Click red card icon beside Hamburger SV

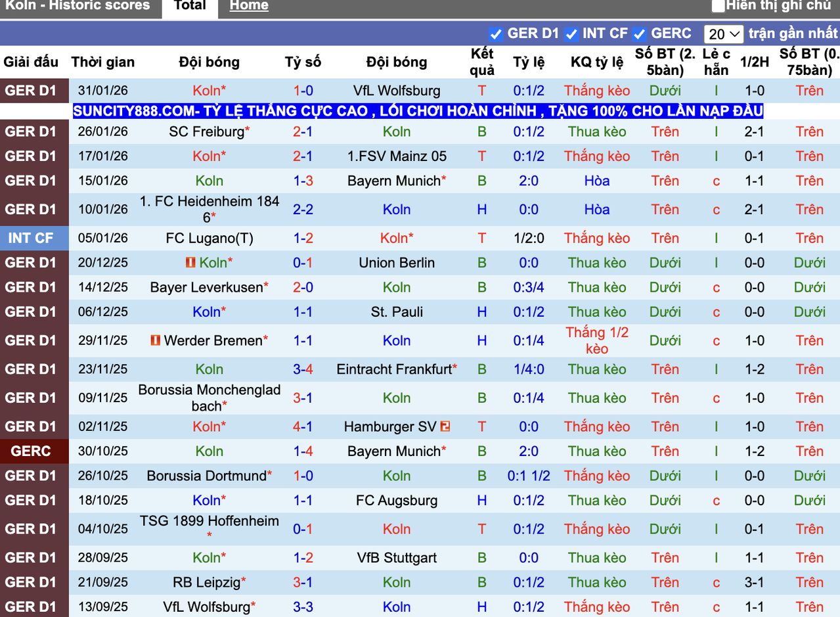[x=445, y=426]
